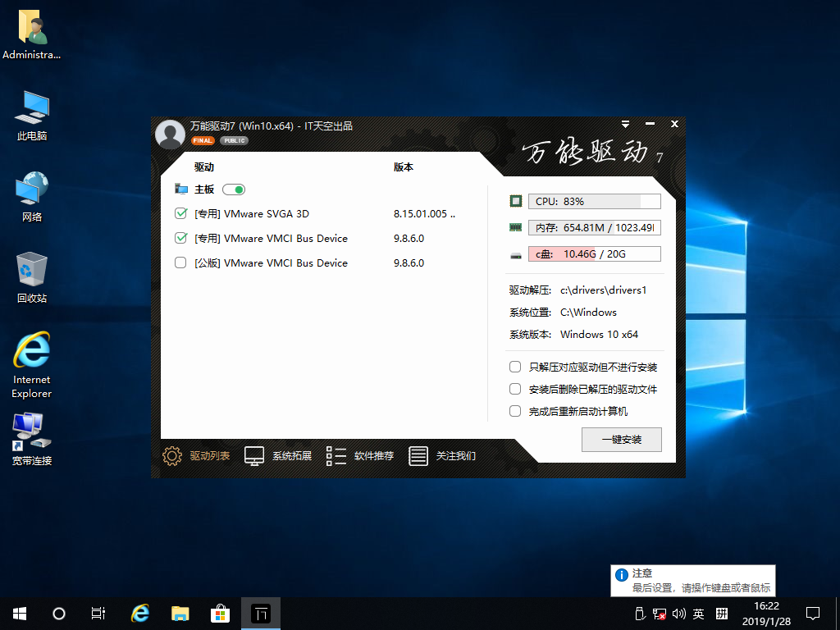Click the 系统版本 value Windows 10 x64
The image size is (840, 630).
(x=599, y=335)
